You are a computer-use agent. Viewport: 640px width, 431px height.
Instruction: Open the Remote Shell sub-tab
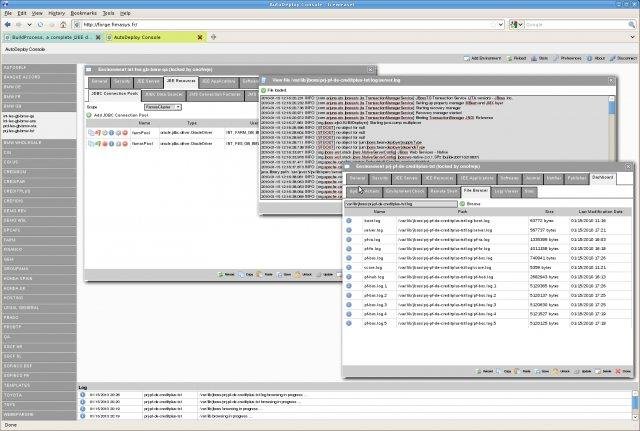pyautogui.click(x=444, y=191)
